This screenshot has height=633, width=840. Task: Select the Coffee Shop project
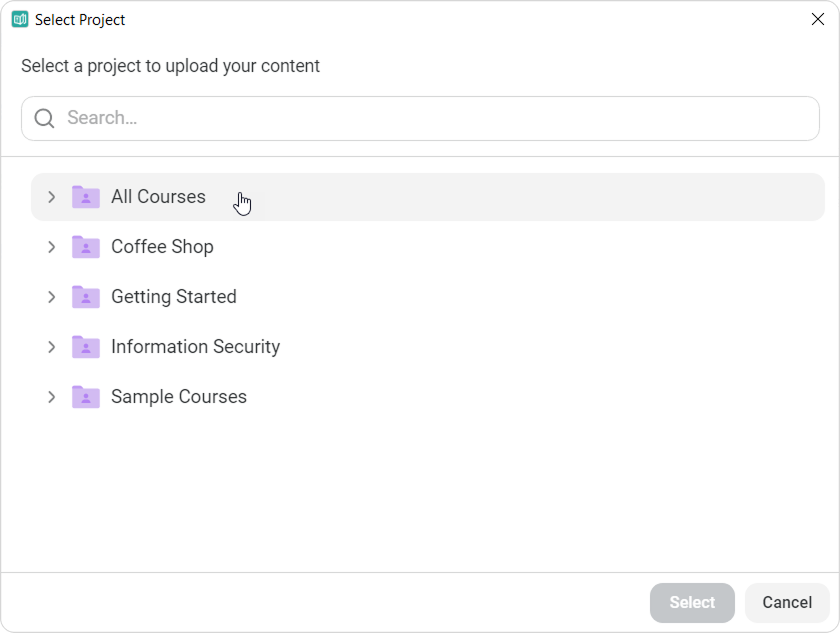tap(428, 247)
